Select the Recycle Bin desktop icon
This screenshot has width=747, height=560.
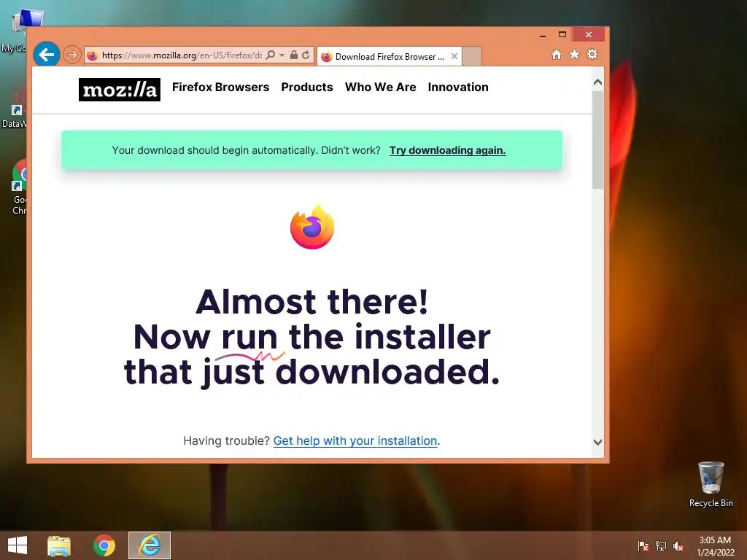tap(711, 484)
